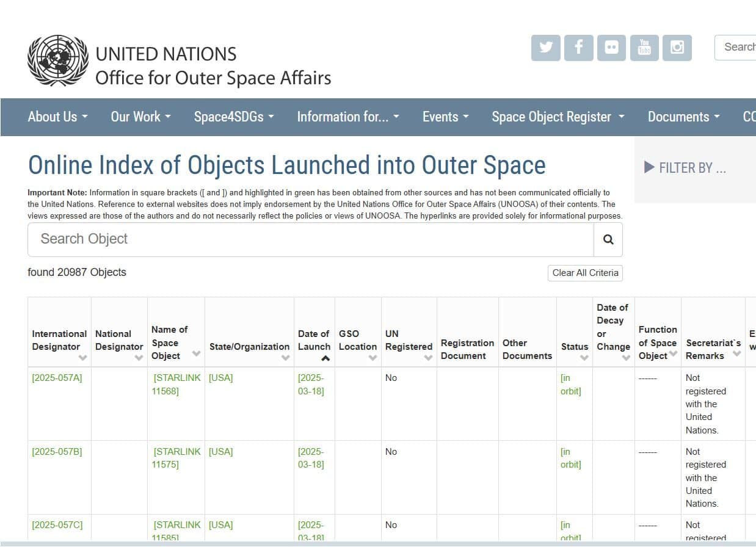Open the Status column filter arrow
Viewport: 756px width, 547px height.
coord(584,358)
